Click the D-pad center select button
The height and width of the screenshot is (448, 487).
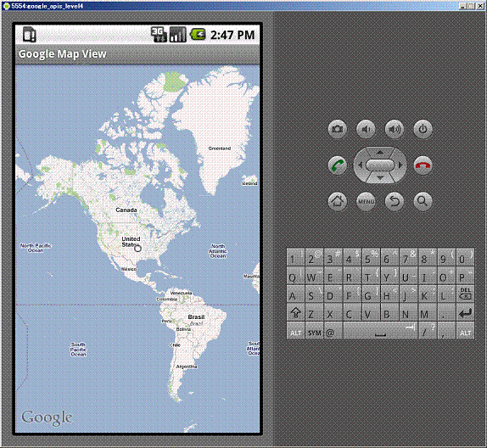tap(380, 165)
